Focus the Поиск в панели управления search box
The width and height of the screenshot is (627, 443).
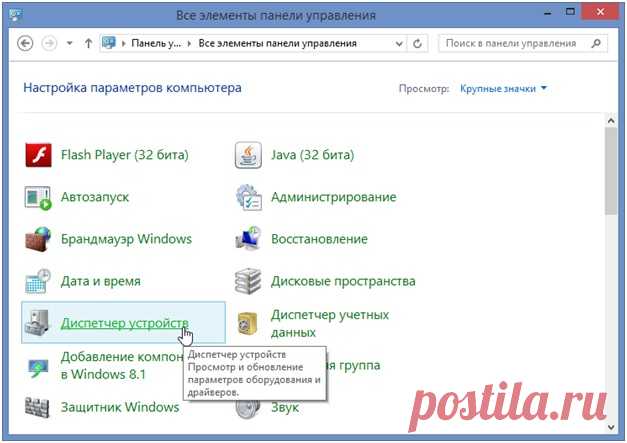(x=523, y=43)
